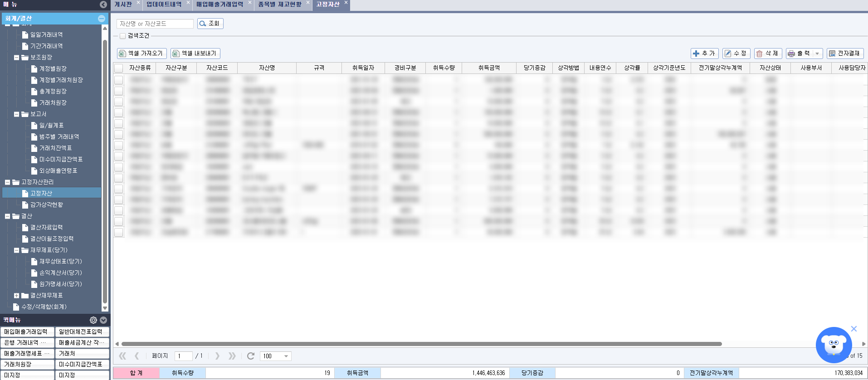Viewport: 868px width, 380px height.
Task: Open the 재무상태표(당기) page
Action: 60,262
